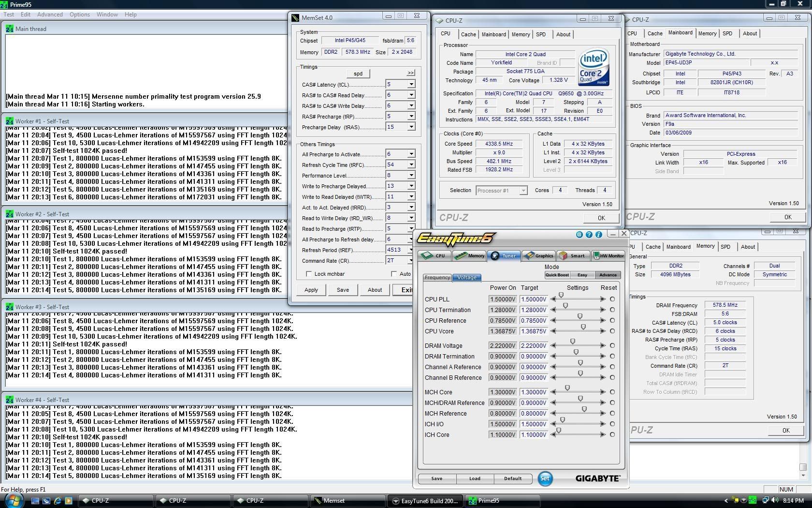Switch to Memset taskbar button
Screen dimensions: 812x508
click(x=348, y=501)
